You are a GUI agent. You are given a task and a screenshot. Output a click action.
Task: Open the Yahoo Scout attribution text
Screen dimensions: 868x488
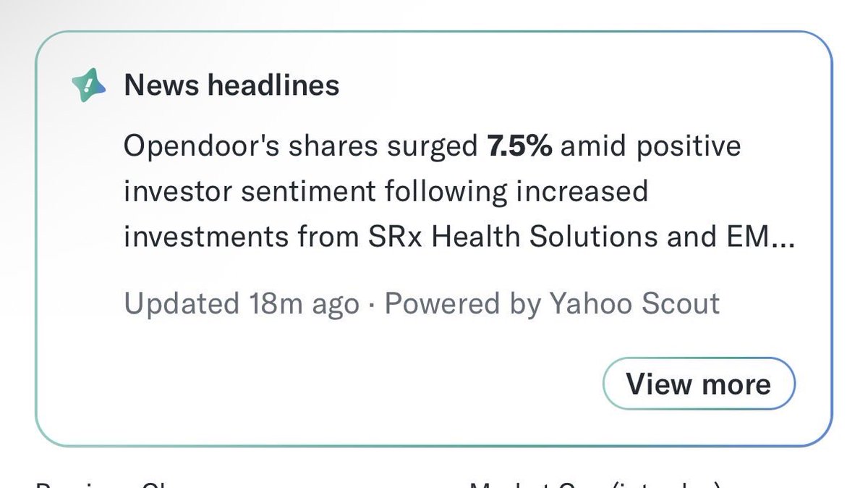pyautogui.click(x=634, y=303)
